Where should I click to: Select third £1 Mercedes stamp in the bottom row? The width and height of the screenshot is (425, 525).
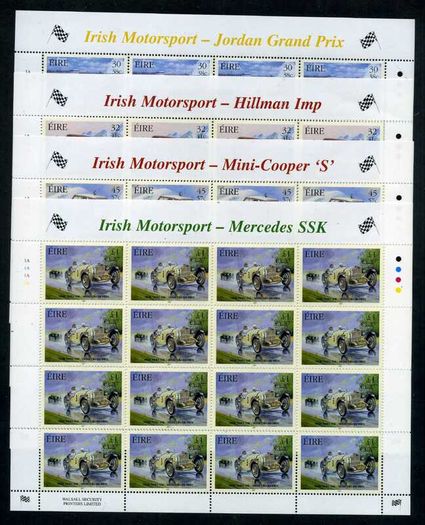click(254, 462)
